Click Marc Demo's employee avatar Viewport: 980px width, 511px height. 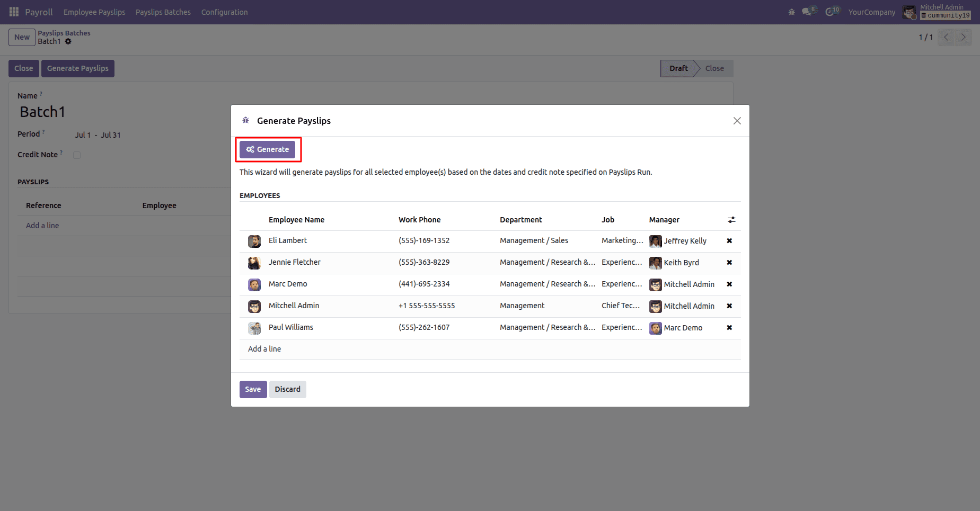coord(254,285)
